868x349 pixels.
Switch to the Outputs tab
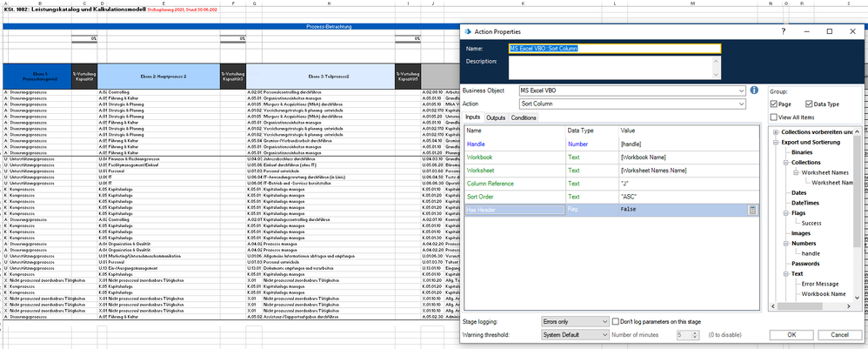pyautogui.click(x=496, y=117)
